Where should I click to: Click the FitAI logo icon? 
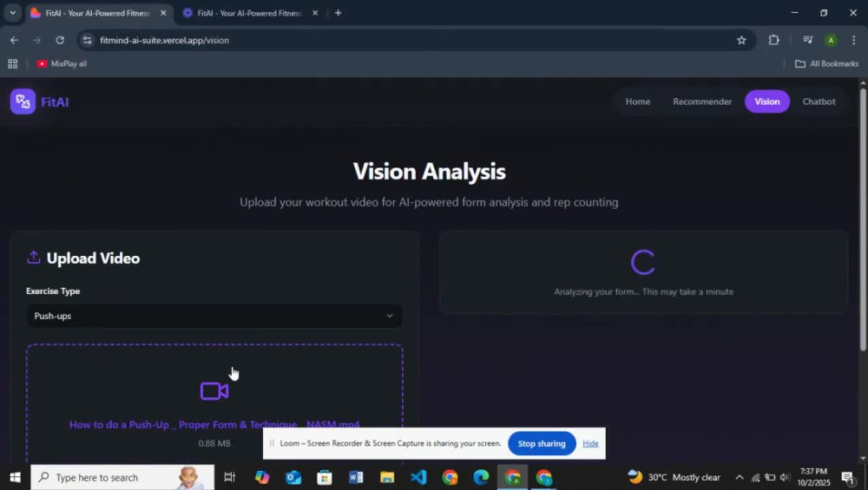[23, 101]
